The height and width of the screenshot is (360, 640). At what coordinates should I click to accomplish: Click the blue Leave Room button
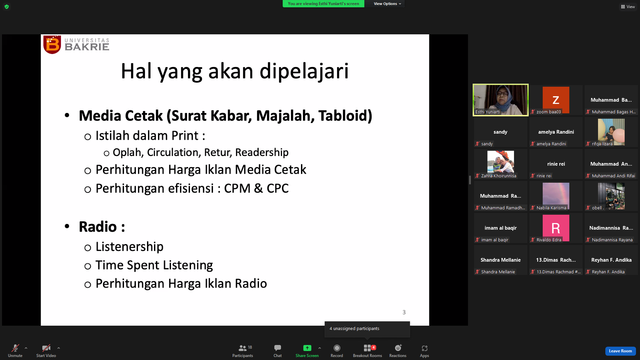(x=620, y=351)
